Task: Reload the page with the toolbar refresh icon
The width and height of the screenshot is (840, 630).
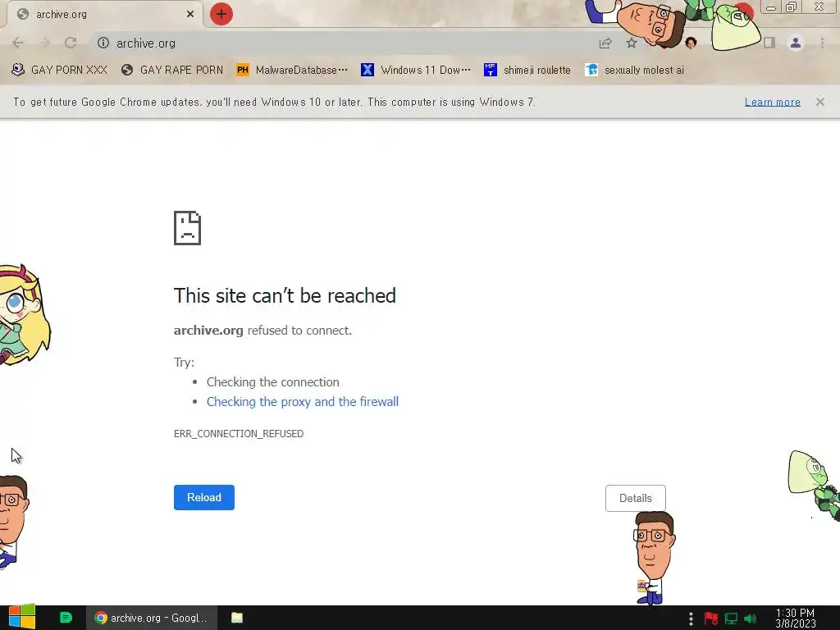Action: coord(71,43)
